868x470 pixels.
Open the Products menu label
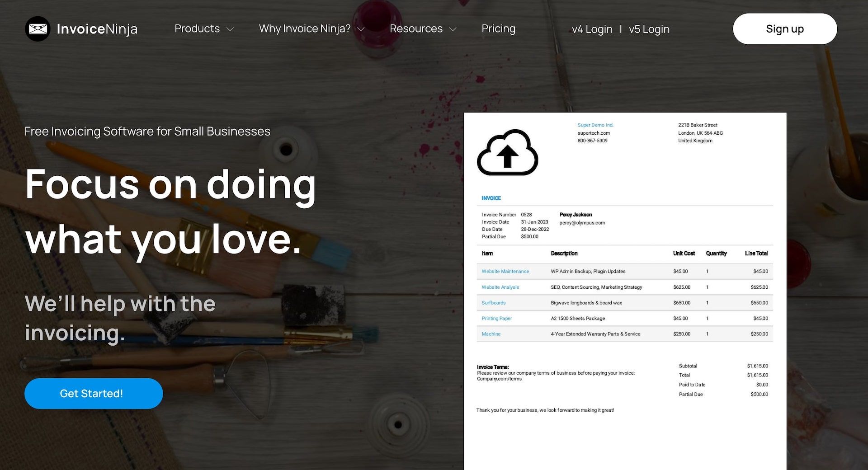(x=197, y=29)
